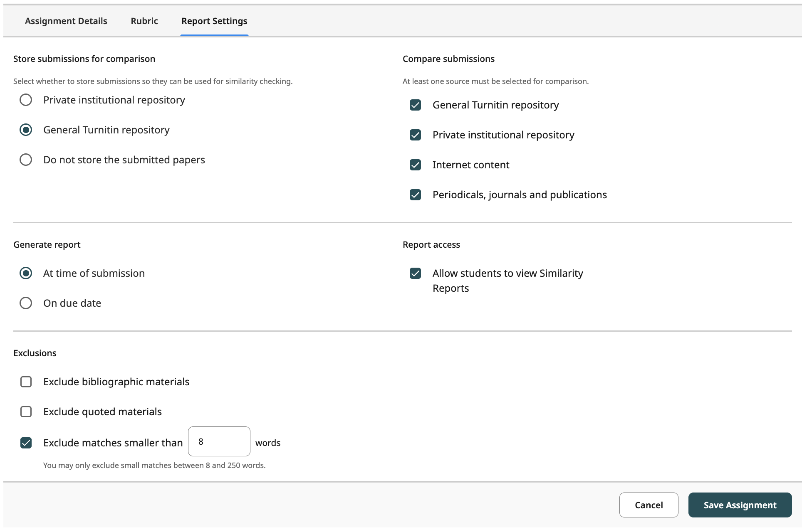Viewport: 807px width, 532px height.
Task: Disable Private institutional repository comparison
Action: pyautogui.click(x=415, y=135)
